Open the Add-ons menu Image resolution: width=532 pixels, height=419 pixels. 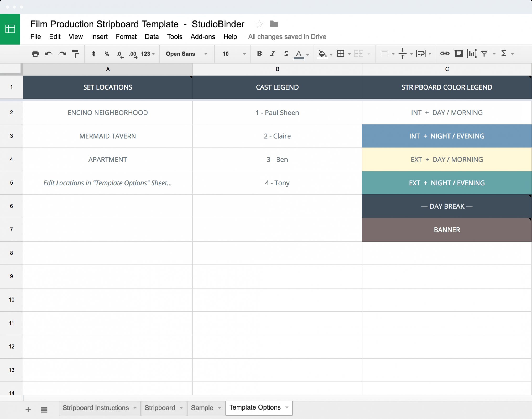202,36
